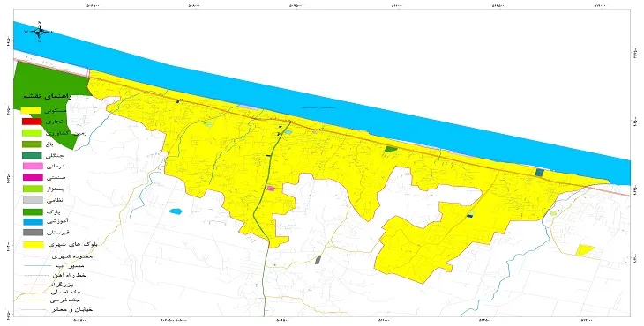The width and height of the screenshot is (644, 326).
Task: Click the magenta صنعتی legend swatch
Action: tap(33, 178)
